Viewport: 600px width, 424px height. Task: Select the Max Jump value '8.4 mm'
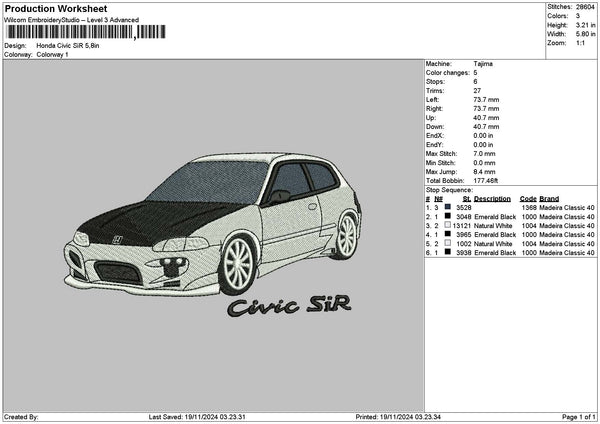pos(484,172)
